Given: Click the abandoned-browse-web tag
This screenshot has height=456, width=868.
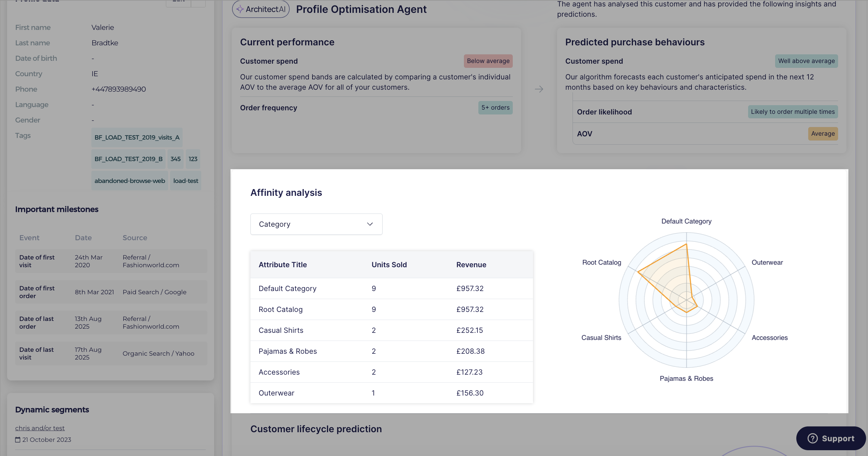Looking at the screenshot, I should point(130,181).
